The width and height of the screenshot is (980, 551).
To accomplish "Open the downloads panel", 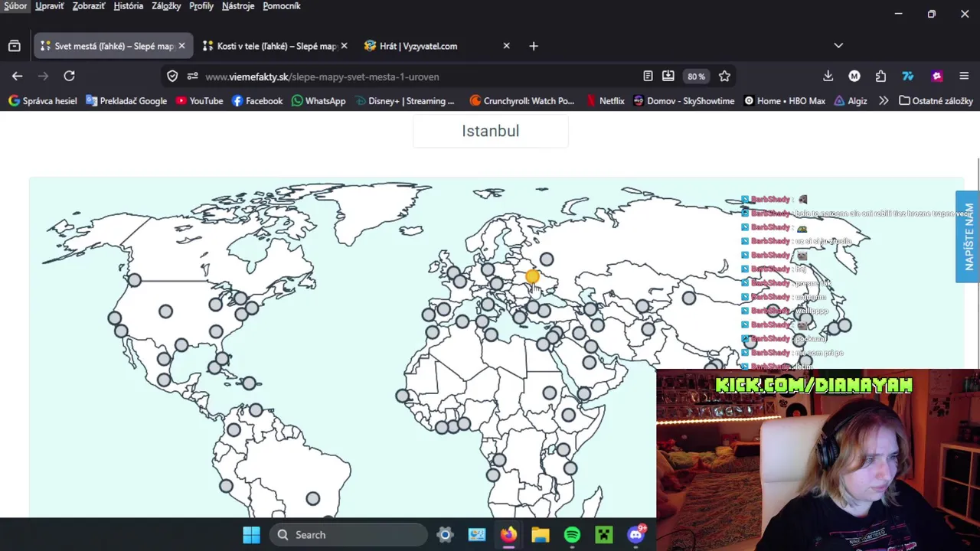I will (x=828, y=76).
